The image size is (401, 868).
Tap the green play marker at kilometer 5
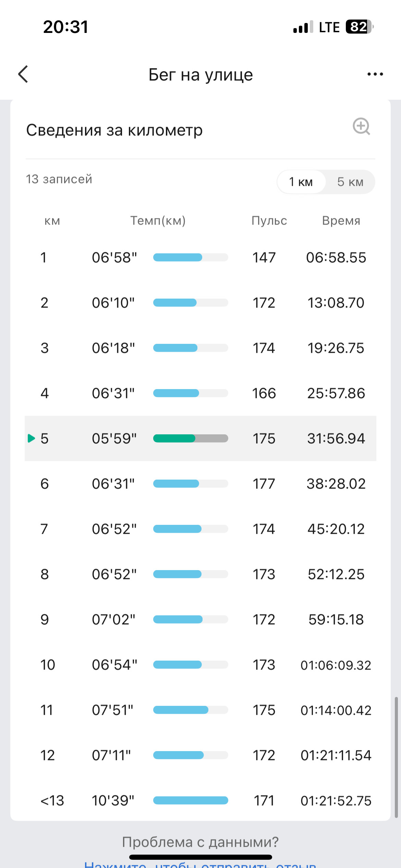click(31, 438)
